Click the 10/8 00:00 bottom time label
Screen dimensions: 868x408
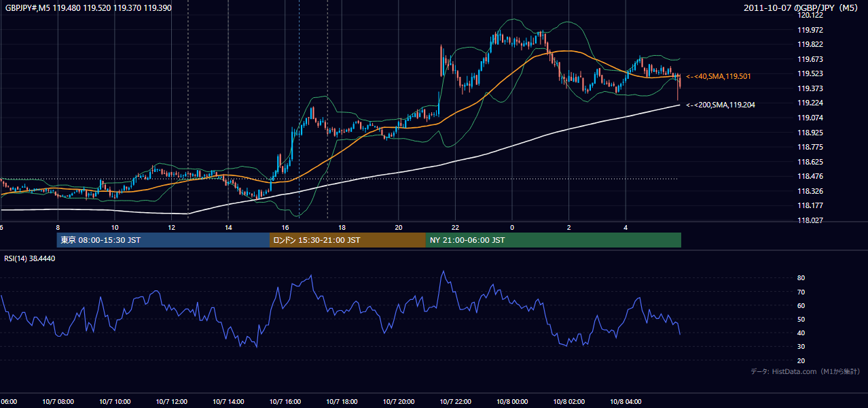point(512,402)
